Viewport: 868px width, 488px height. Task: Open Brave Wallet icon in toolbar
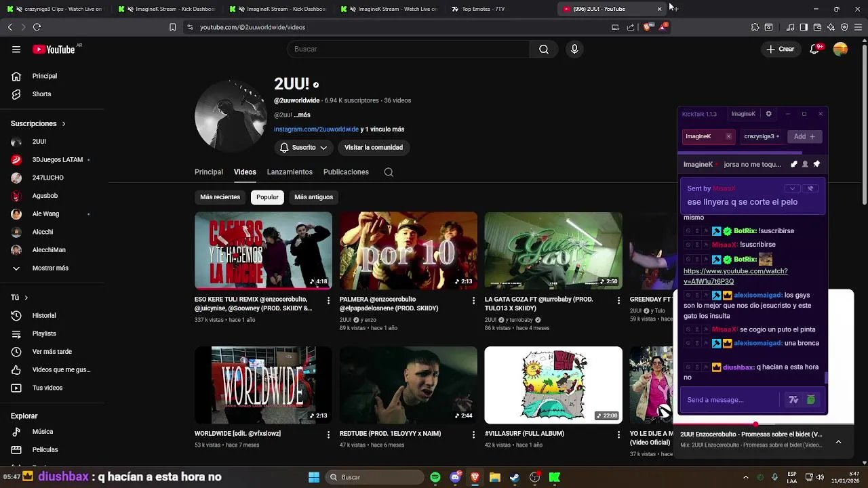point(817,27)
